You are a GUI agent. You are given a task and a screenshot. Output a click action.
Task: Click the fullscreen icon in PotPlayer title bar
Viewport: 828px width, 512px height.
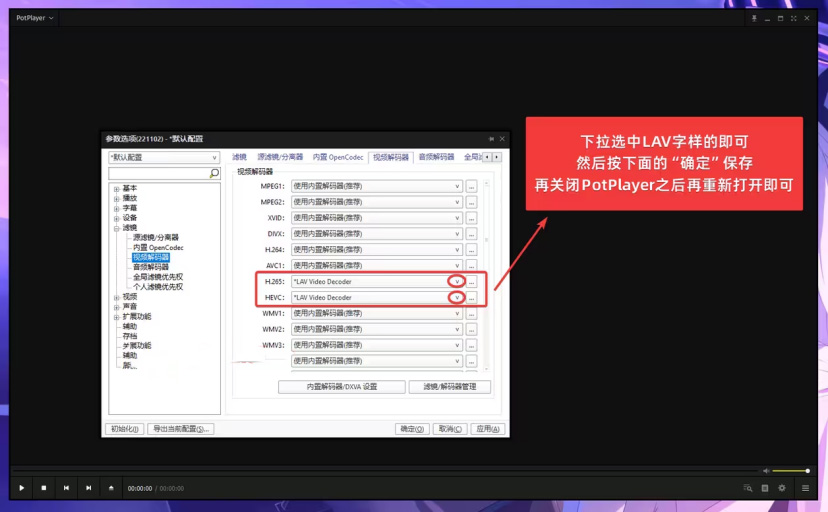(795, 18)
